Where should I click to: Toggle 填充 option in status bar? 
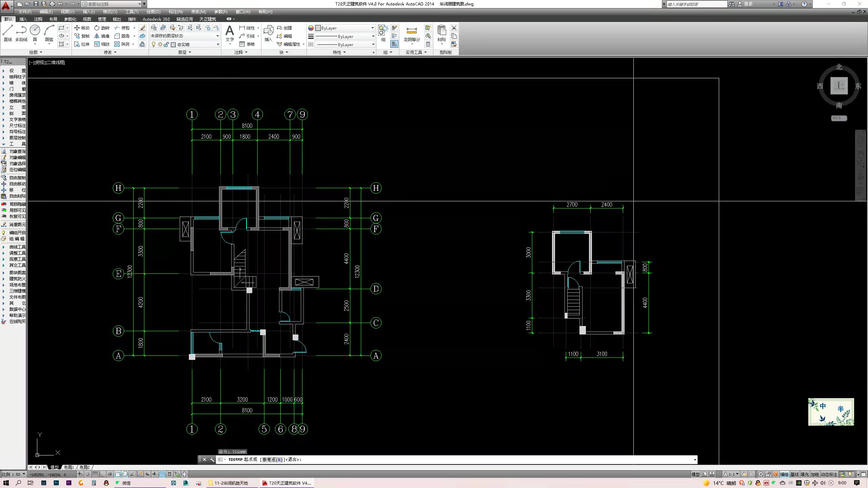pyautogui.click(x=805, y=474)
